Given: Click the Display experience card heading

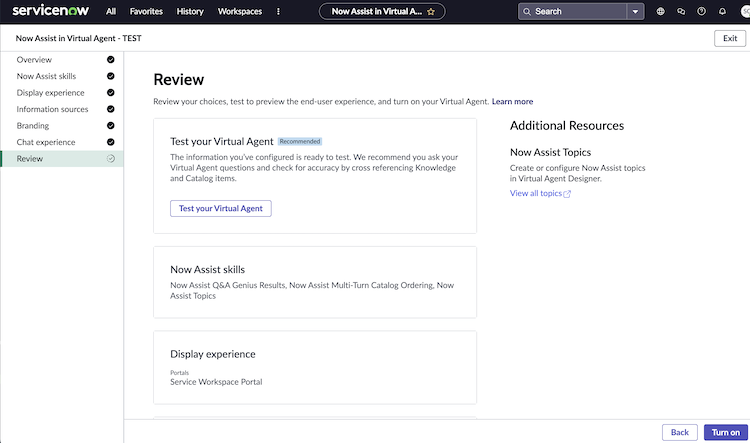Looking at the screenshot, I should coord(213,354).
